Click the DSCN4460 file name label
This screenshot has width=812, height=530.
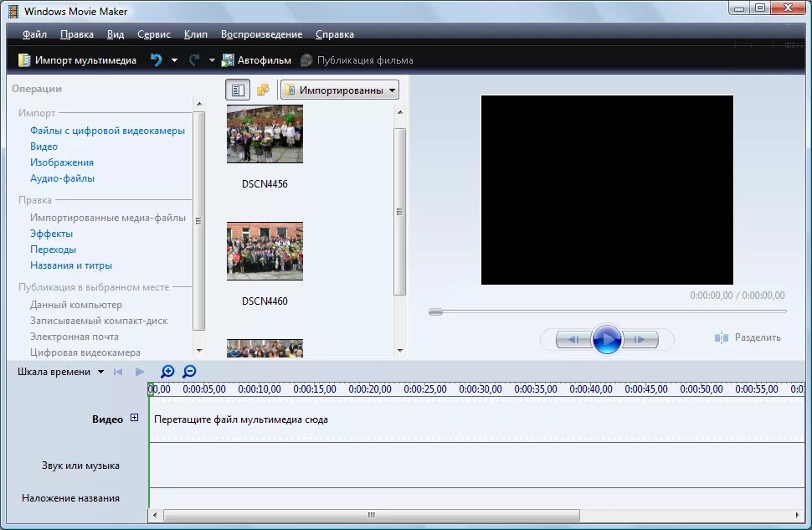coord(265,301)
